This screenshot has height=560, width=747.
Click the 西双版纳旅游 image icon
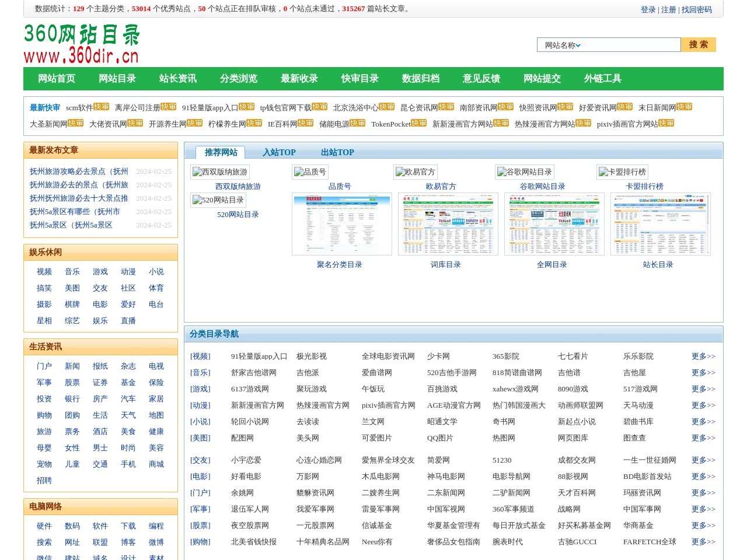tap(219, 172)
